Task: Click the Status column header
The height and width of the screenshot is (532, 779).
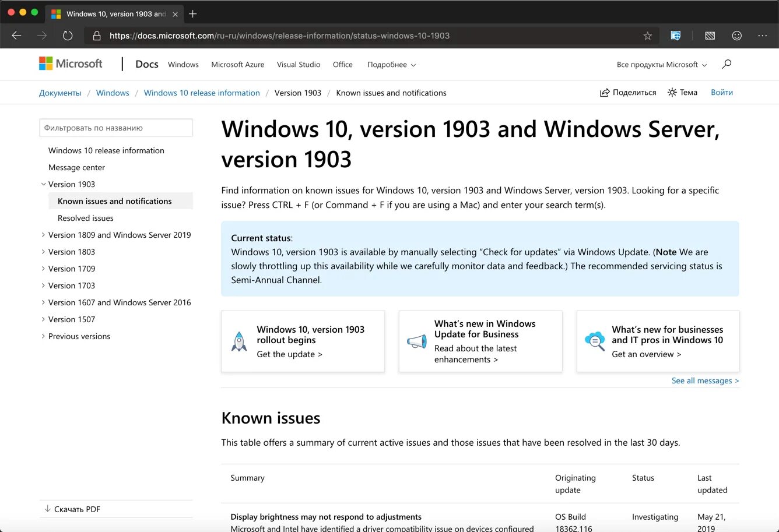Action: coord(643,478)
